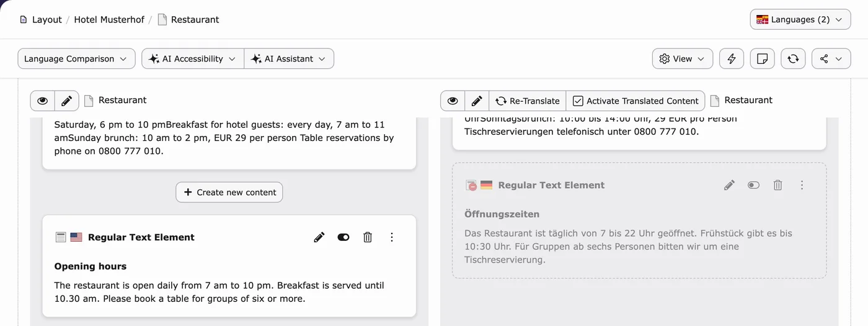Click Restaurant page title in left column

pos(123,100)
